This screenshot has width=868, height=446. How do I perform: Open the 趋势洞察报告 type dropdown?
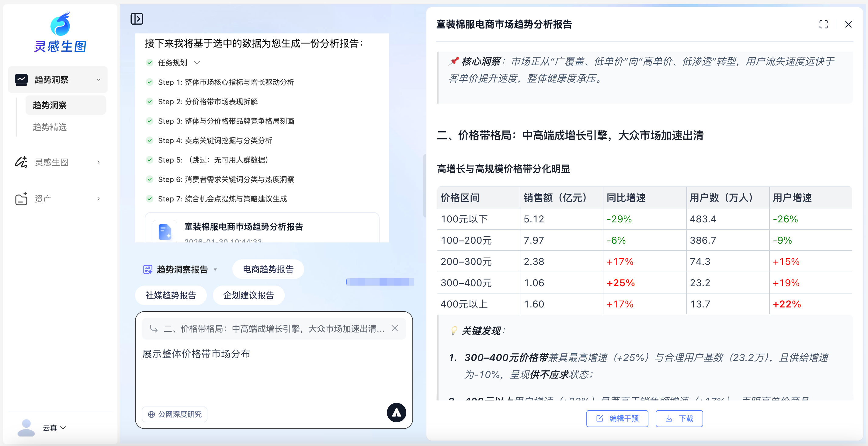point(215,269)
